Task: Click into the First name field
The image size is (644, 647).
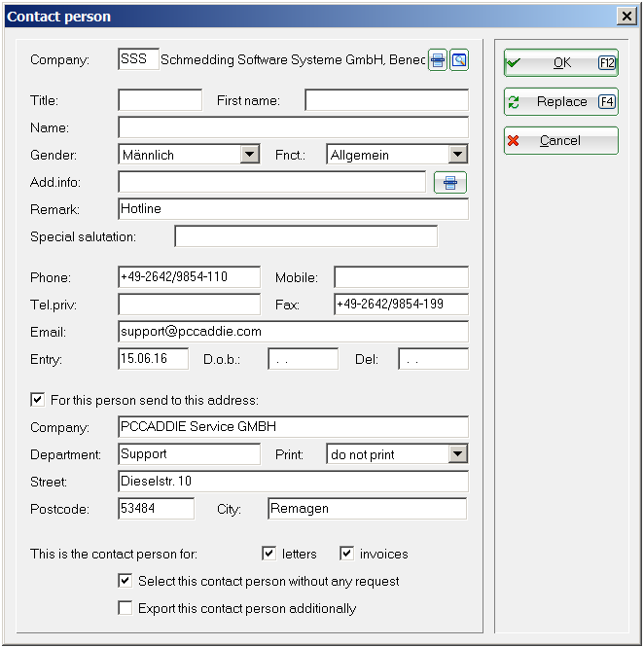Action: [x=386, y=100]
